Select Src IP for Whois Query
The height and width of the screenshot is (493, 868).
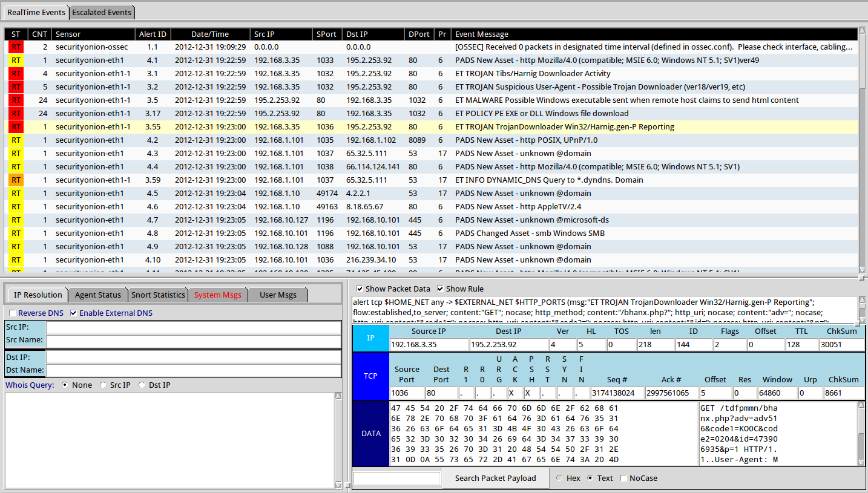pos(102,385)
